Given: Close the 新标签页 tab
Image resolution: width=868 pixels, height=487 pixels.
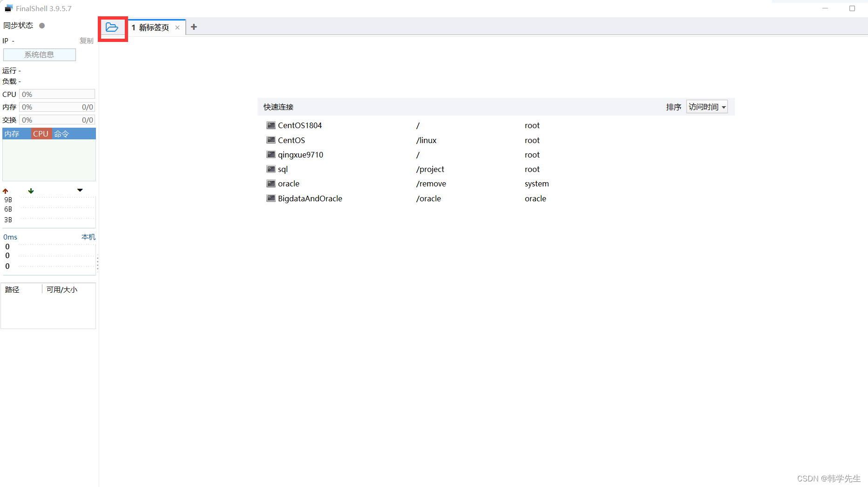Looking at the screenshot, I should (x=177, y=27).
